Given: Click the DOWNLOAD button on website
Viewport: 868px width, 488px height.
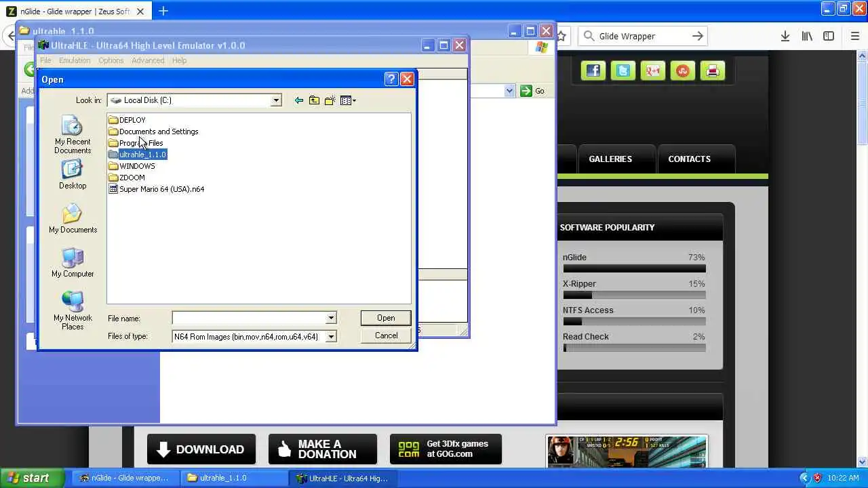Looking at the screenshot, I should click(x=201, y=449).
